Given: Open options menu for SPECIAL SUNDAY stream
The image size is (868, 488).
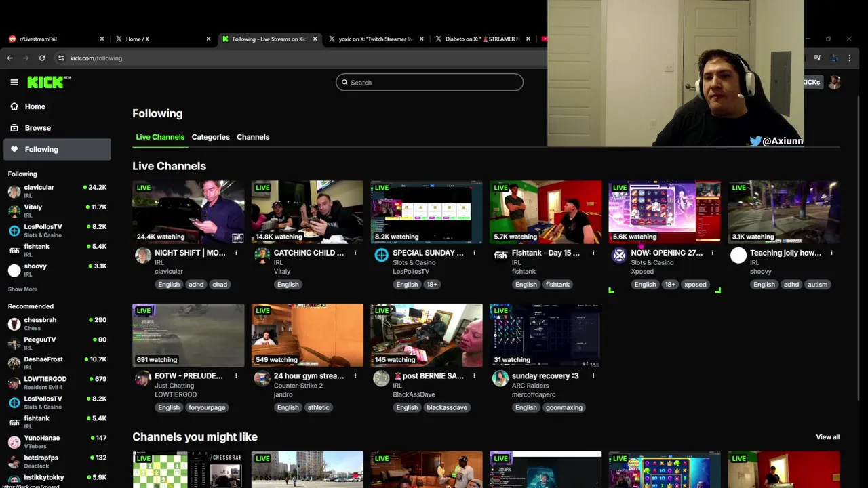Looking at the screenshot, I should [x=474, y=253].
